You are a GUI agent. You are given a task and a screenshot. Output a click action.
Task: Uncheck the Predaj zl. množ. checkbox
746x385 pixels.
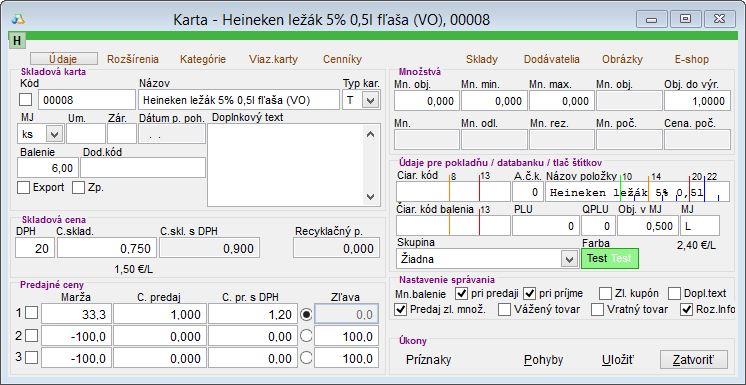(401, 309)
